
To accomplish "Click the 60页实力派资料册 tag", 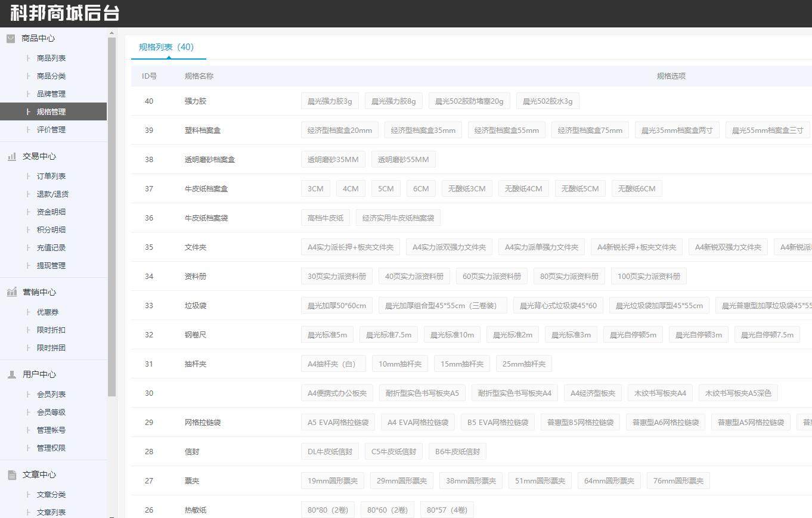I will (492, 277).
